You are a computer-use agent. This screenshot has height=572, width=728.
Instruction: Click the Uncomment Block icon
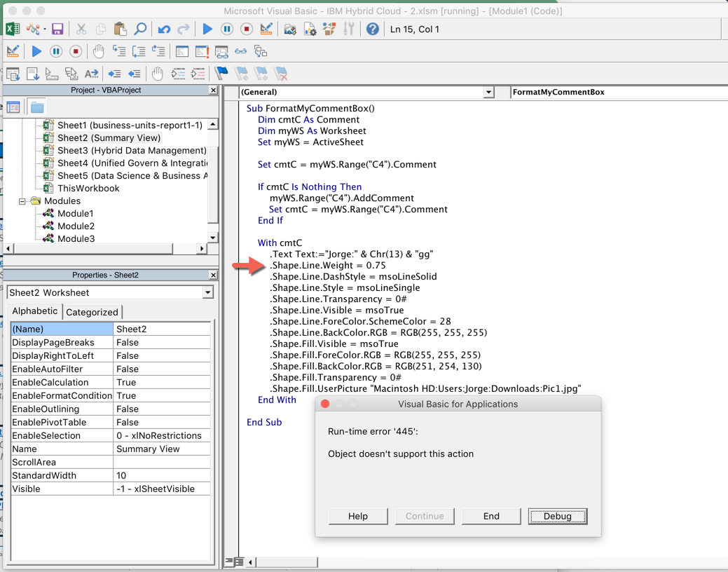tap(198, 74)
